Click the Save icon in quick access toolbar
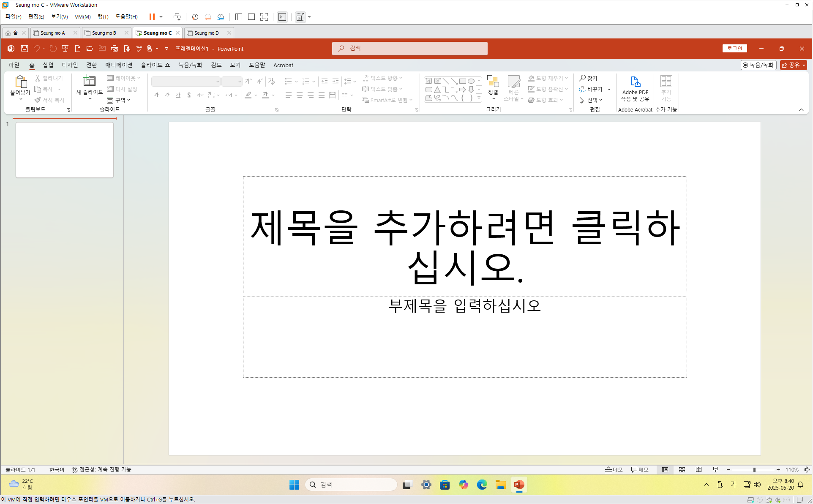 pyautogui.click(x=25, y=49)
